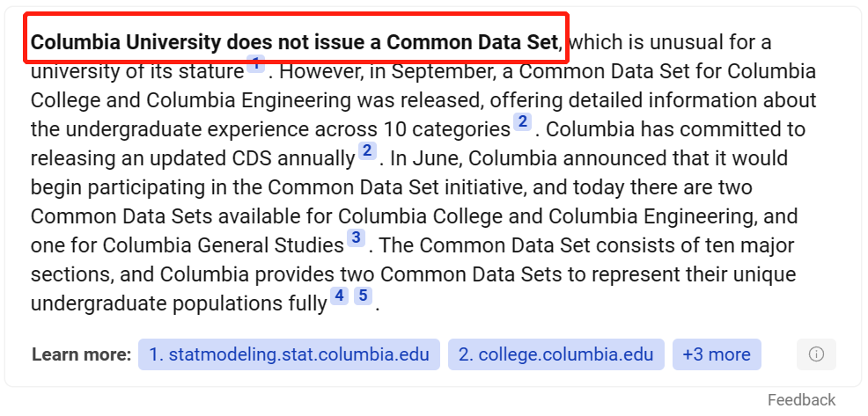Click the '10 categories' phrase
868x416 pixels.
point(446,129)
